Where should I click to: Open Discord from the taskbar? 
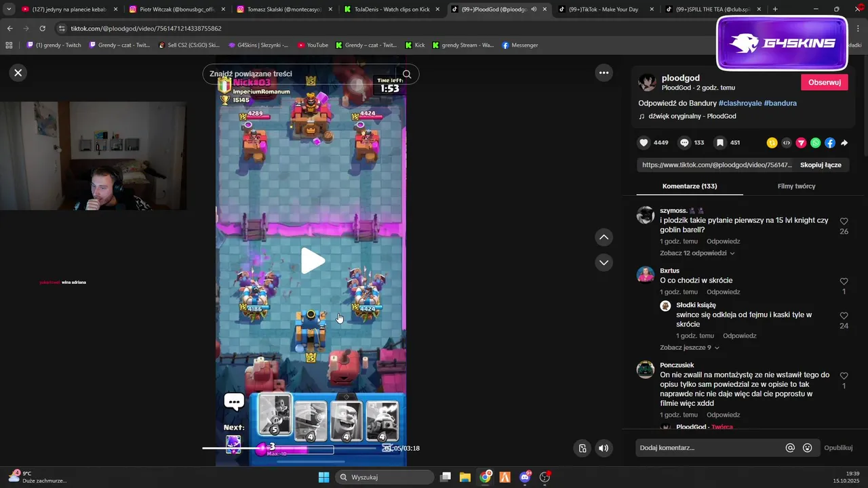pyautogui.click(x=525, y=477)
